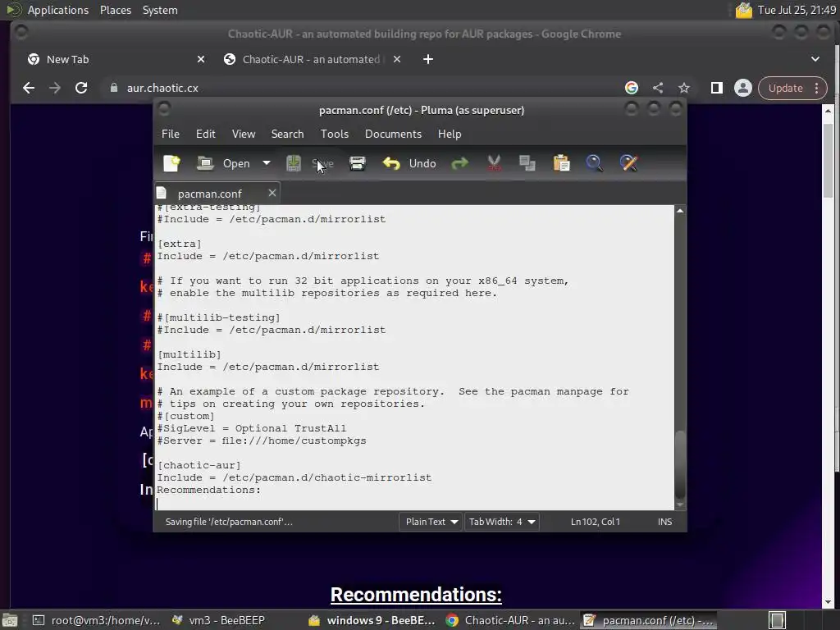Screen dimensions: 840x630
Task: Create a new document in Pluma toolbar
Action: (171, 163)
